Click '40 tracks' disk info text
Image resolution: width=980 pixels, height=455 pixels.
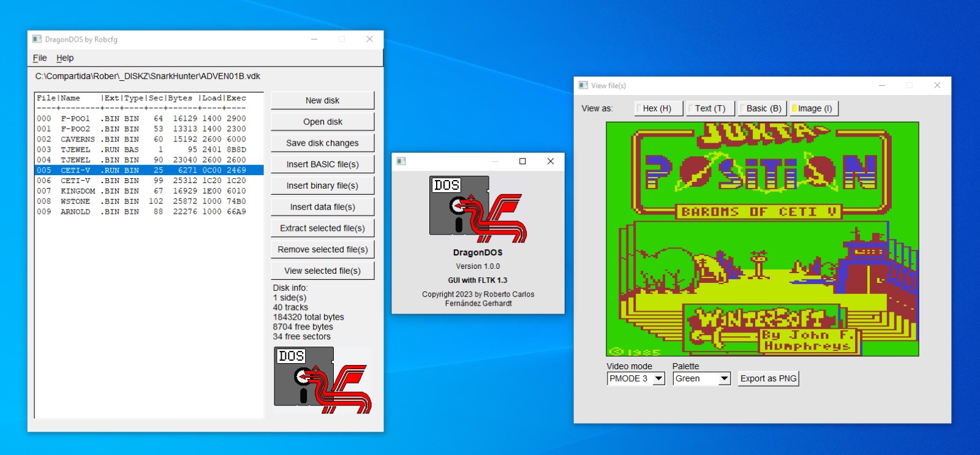point(291,307)
